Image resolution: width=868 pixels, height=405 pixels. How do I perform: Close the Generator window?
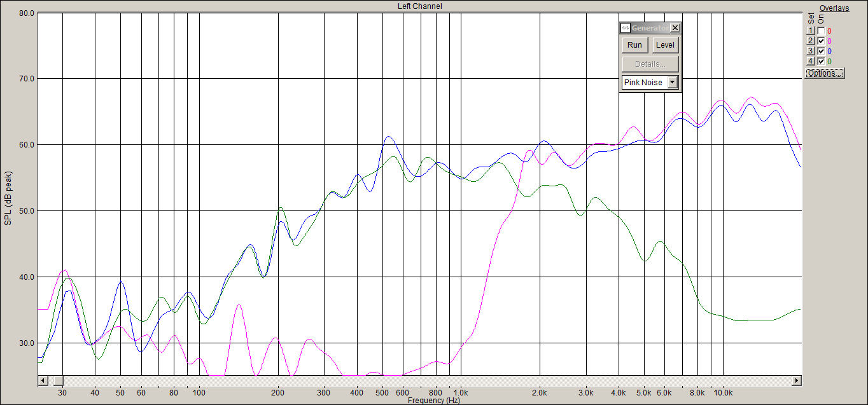[675, 28]
